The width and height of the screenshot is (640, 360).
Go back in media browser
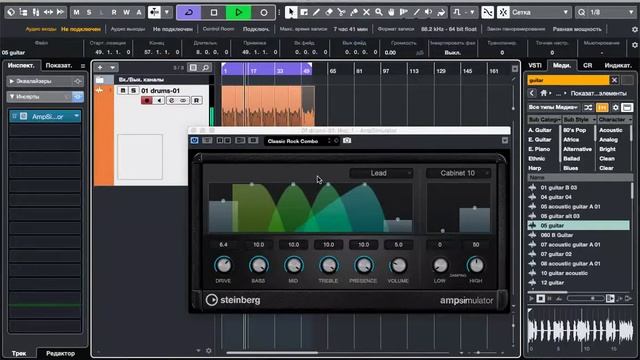pos(532,93)
